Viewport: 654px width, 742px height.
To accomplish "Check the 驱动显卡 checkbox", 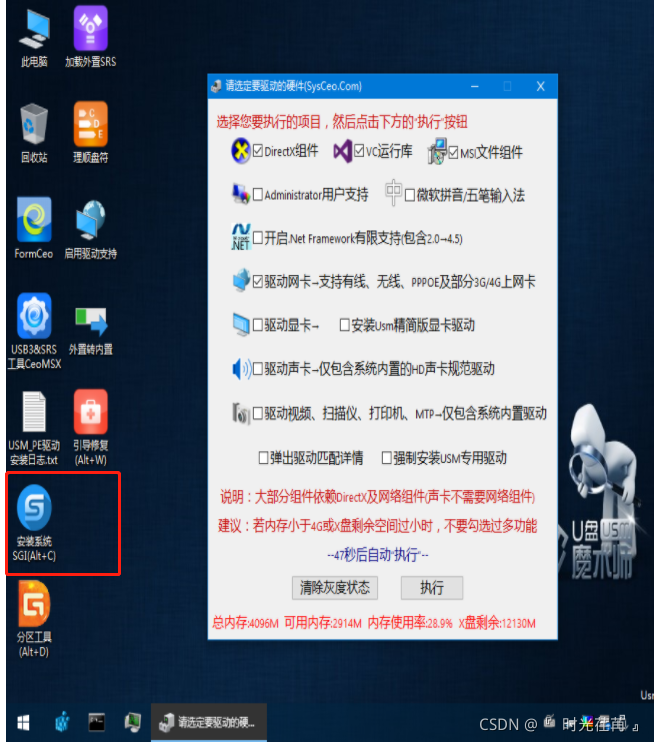I will coord(258,325).
